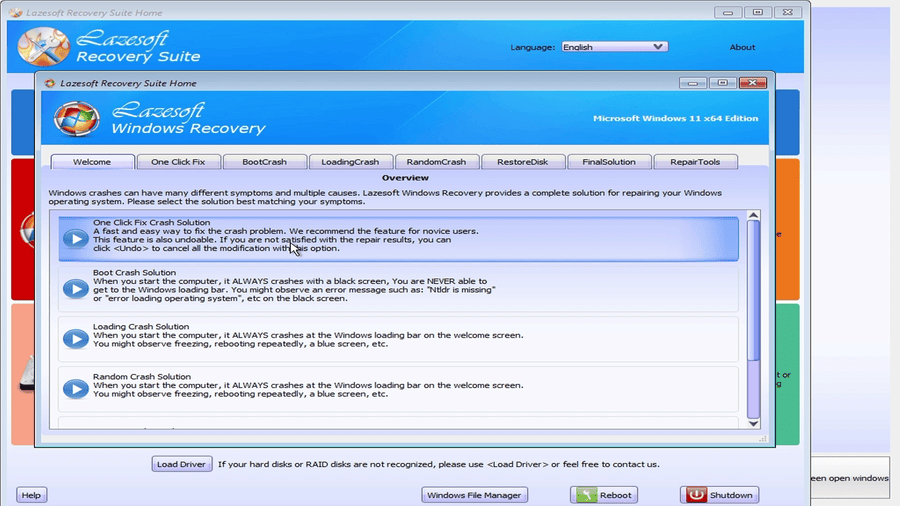
Task: Click the scroll up arrow of the solutions list
Action: [754, 215]
